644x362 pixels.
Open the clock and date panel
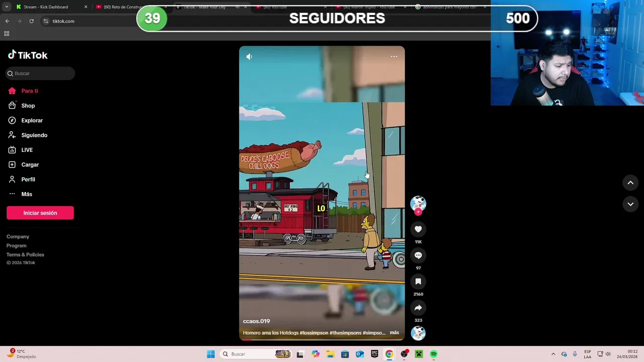pos(627,354)
